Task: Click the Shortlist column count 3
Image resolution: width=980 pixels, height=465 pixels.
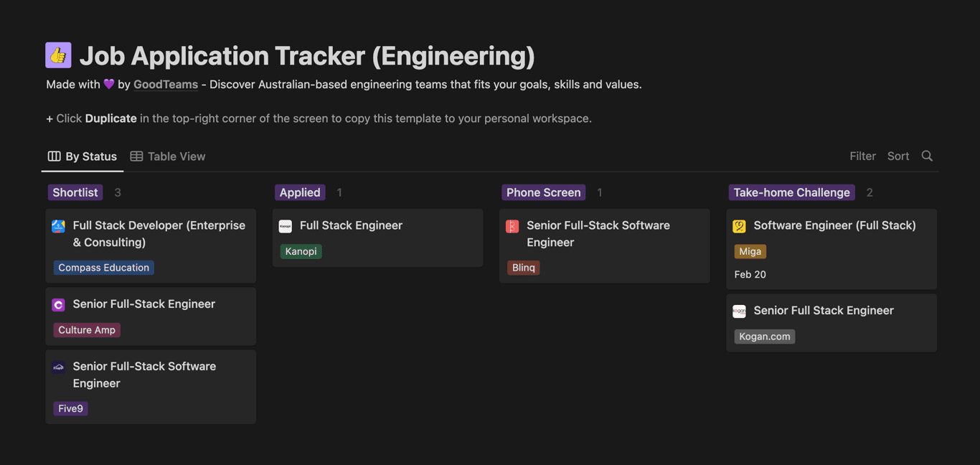Action: point(118,192)
